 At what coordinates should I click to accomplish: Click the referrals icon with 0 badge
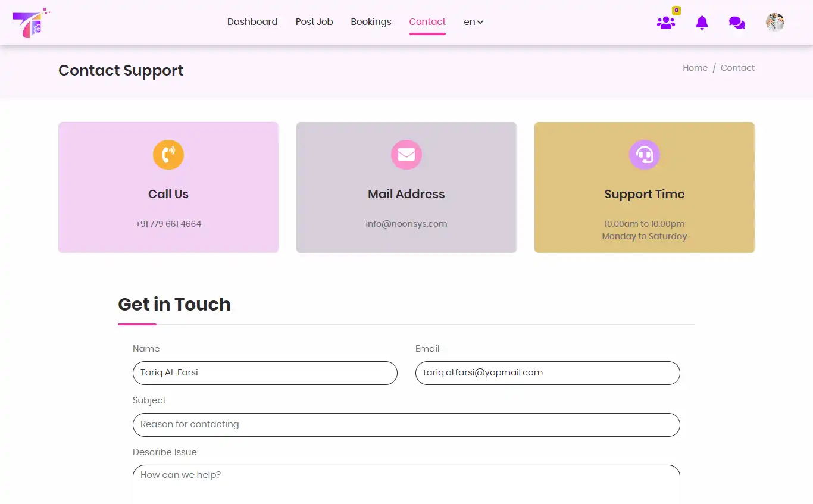[666, 23]
